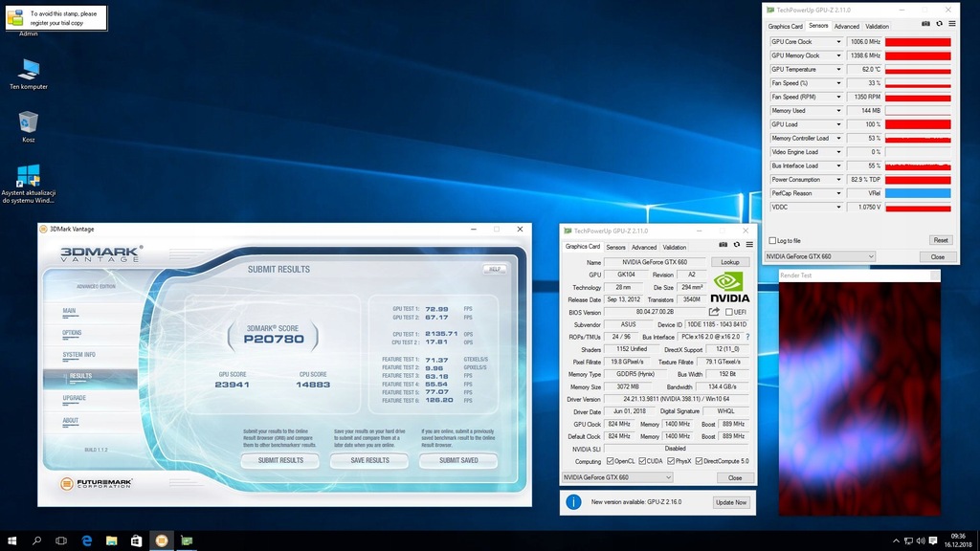
Task: Click 3DMark Vantage taskbar icon
Action: [161, 540]
